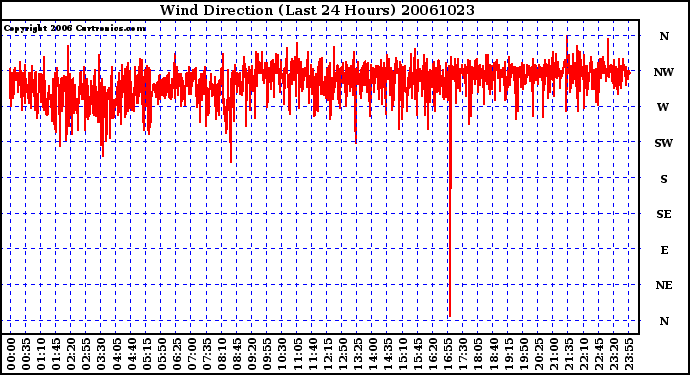Click the '19:50' time axis label
The width and height of the screenshot is (690, 375).
(x=523, y=354)
